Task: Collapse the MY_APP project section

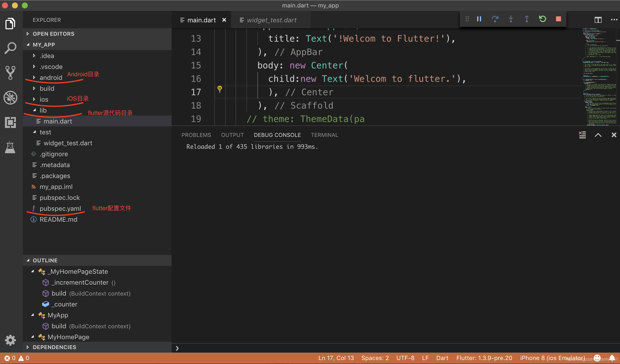Action: tap(97, 45)
